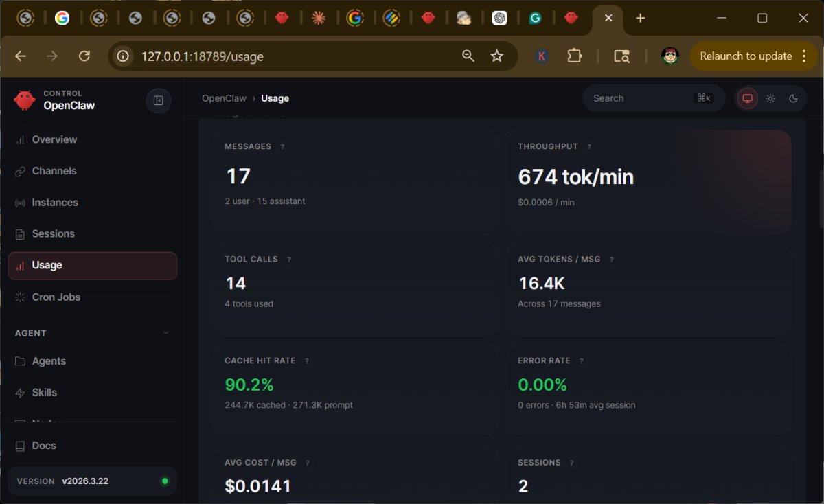Open the K extension icon

[542, 56]
